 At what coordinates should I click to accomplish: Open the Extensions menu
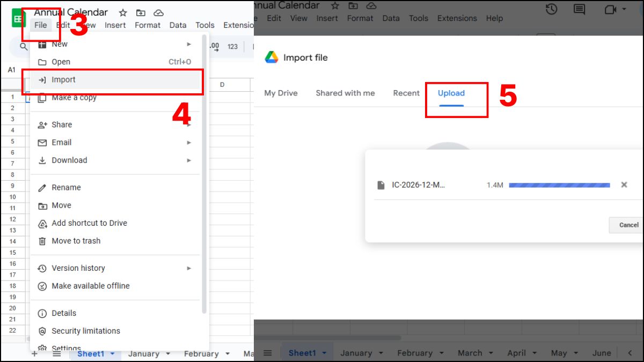[457, 18]
